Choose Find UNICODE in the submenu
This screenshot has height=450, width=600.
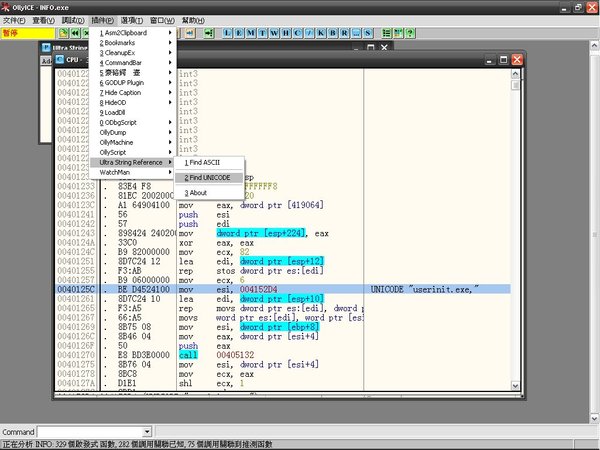tap(207, 177)
